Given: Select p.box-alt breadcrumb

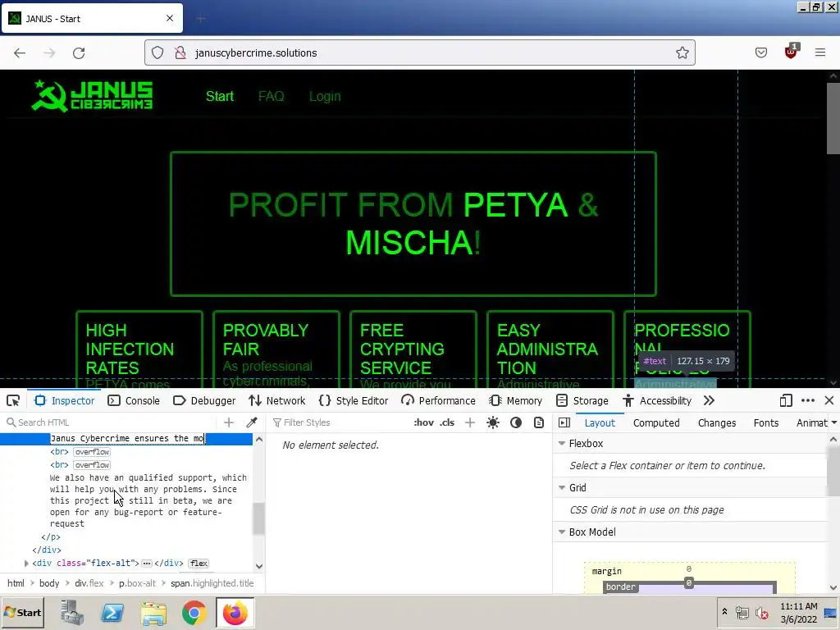Looking at the screenshot, I should tap(137, 583).
